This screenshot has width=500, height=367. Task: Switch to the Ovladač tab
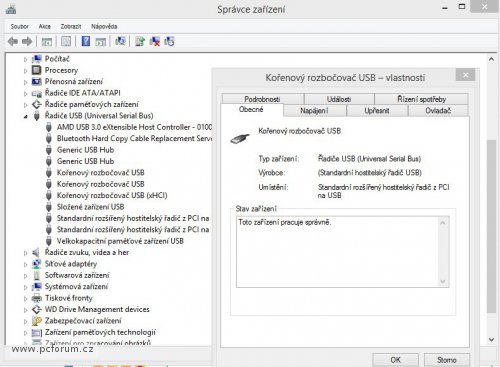coord(438,110)
